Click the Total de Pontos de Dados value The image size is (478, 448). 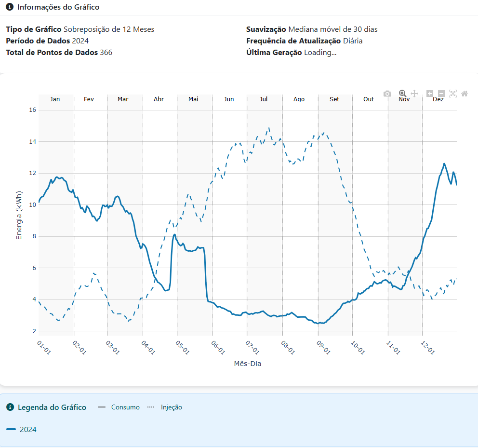[106, 53]
